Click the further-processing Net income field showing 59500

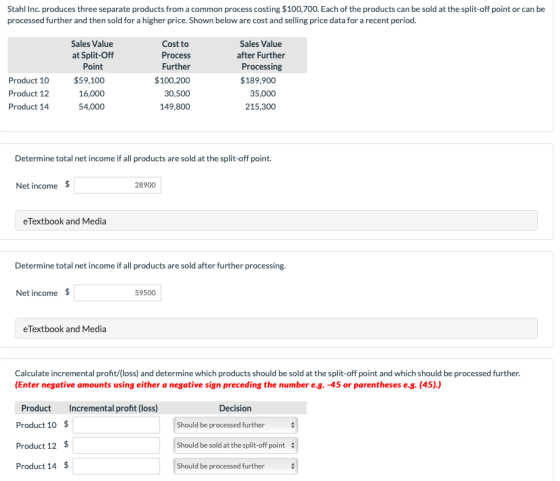tap(118, 293)
